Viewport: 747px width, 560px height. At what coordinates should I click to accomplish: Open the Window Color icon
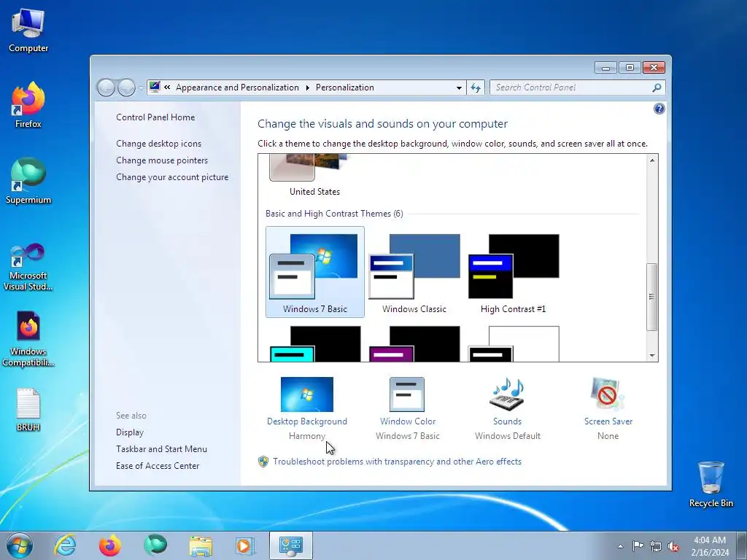click(x=407, y=394)
